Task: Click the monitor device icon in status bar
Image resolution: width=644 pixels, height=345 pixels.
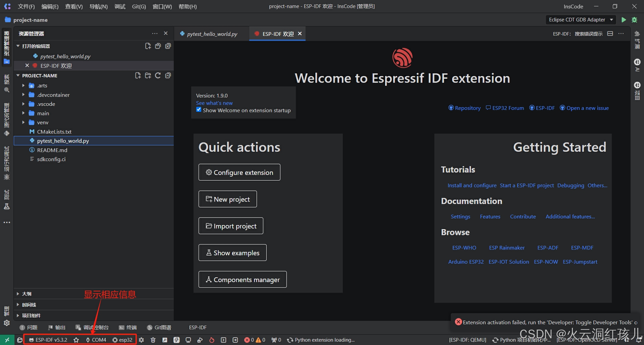Action: pyautogui.click(x=188, y=340)
